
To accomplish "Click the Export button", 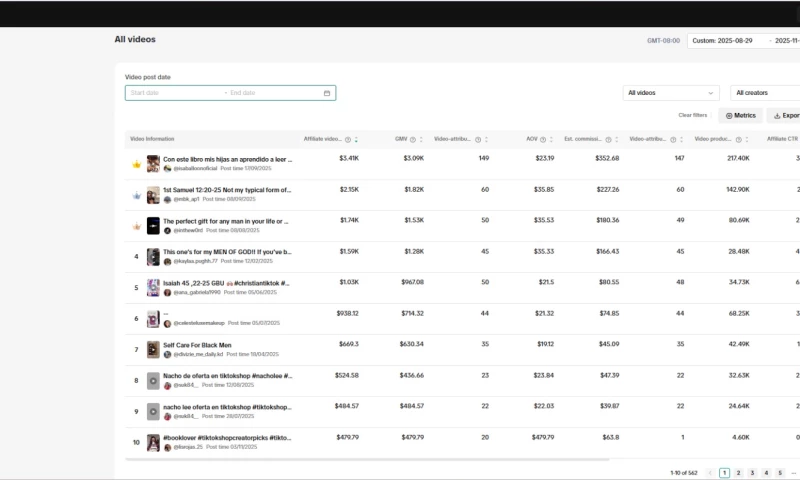I will (x=786, y=116).
